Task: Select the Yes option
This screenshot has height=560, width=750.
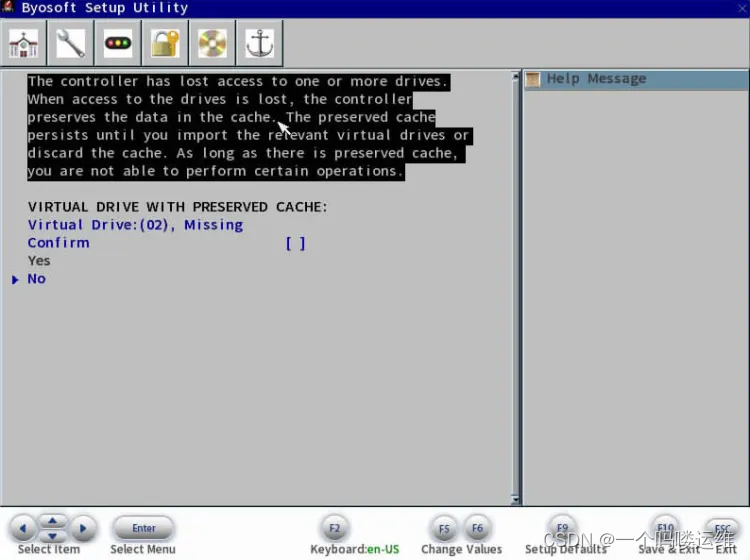Action: [x=39, y=261]
